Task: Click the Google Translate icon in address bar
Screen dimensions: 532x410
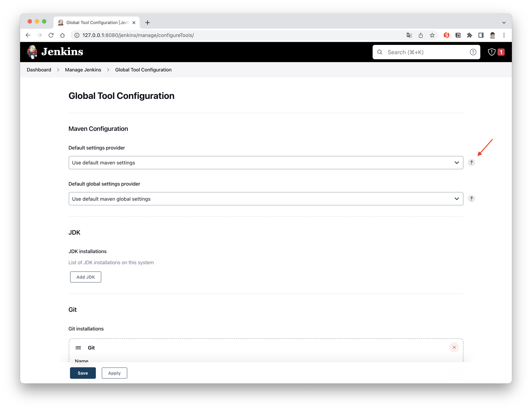Action: tap(409, 35)
